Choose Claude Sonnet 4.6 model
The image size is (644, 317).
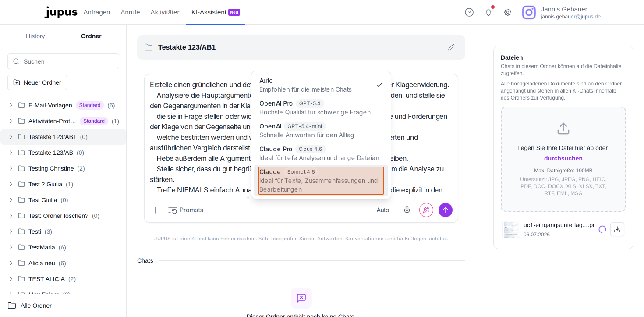[321, 181]
